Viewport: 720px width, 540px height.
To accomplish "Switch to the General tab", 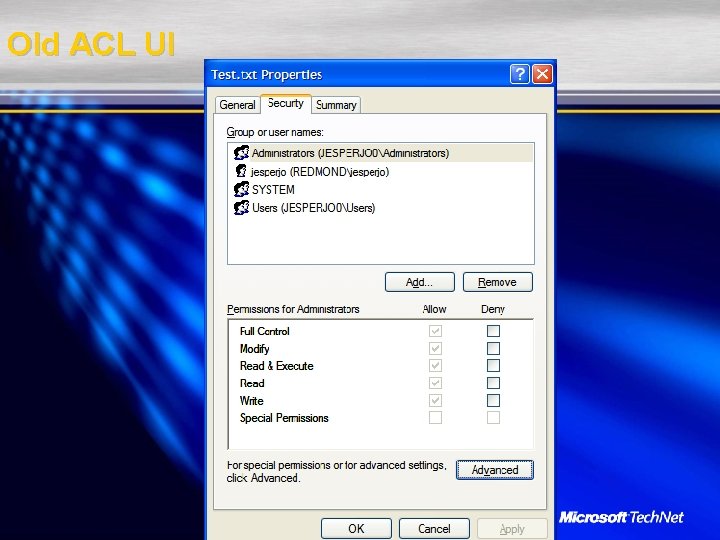I will 237,105.
